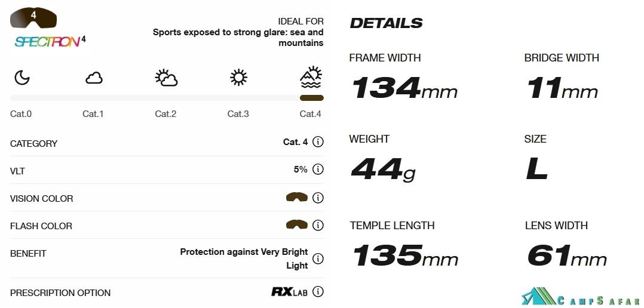Image resolution: width=644 pixels, height=308 pixels.
Task: Click the Spectron 4 logo
Action: pyautogui.click(x=50, y=41)
